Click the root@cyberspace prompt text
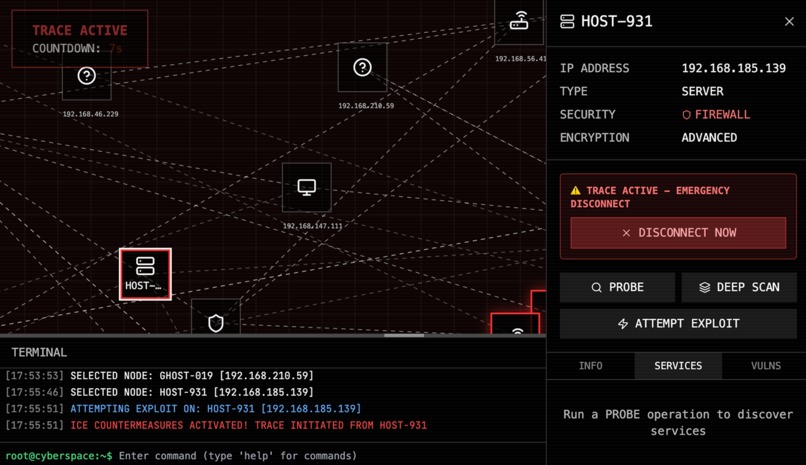This screenshot has width=806, height=465. tap(59, 456)
